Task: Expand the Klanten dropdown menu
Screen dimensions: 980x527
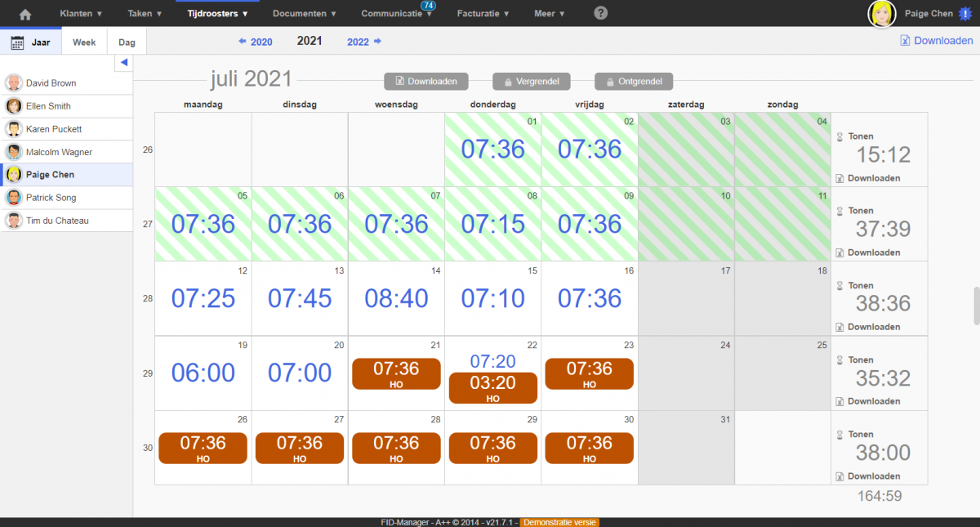Action: click(x=81, y=14)
